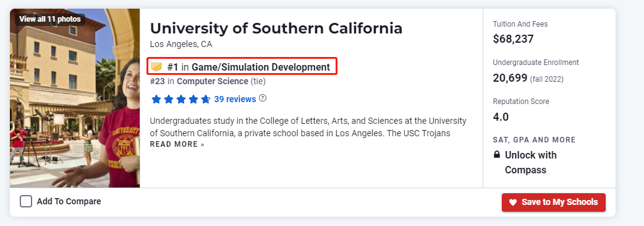The image size is (644, 226).
Task: Click the SAT, GPA AND MORE heading
Action: (x=534, y=140)
